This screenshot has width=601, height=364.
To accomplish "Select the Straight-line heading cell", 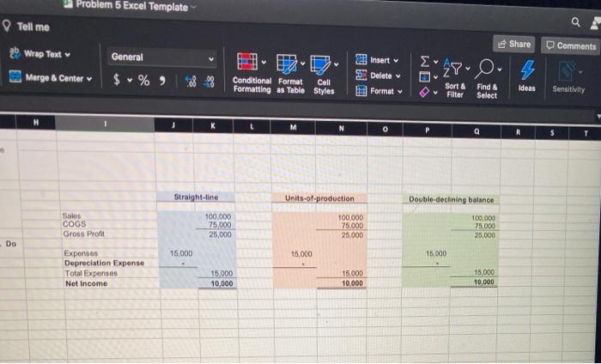I will 196,197.
